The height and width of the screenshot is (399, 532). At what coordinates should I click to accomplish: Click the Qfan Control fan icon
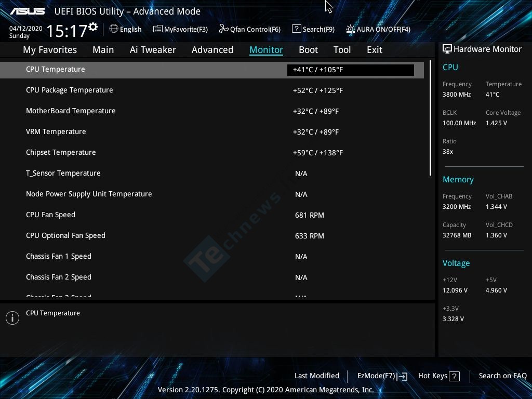pyautogui.click(x=223, y=29)
